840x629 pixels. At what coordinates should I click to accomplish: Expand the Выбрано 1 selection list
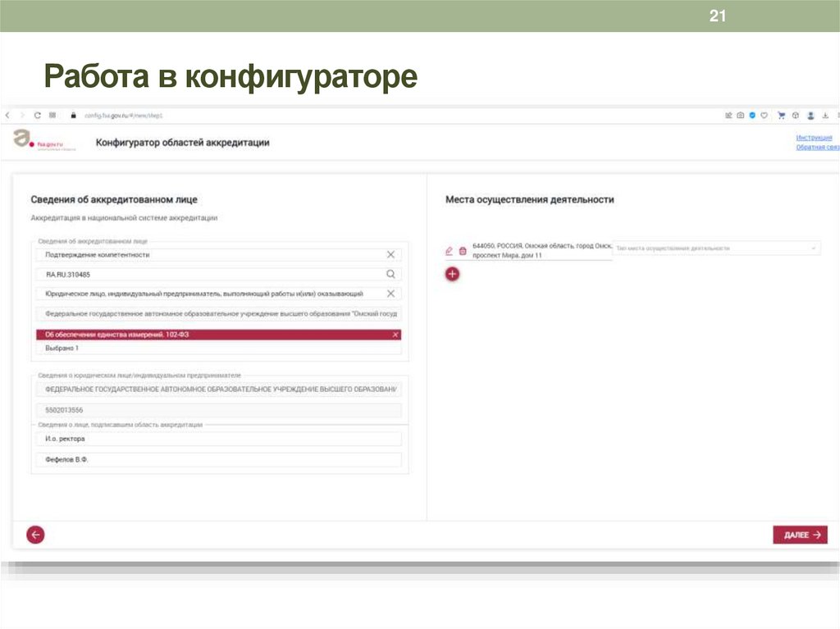(217, 348)
